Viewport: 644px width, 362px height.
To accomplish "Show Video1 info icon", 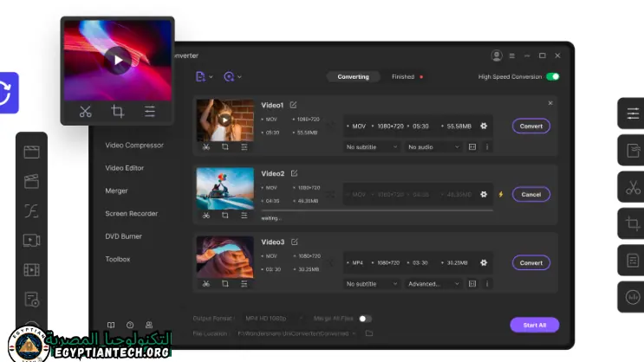I will click(x=487, y=147).
